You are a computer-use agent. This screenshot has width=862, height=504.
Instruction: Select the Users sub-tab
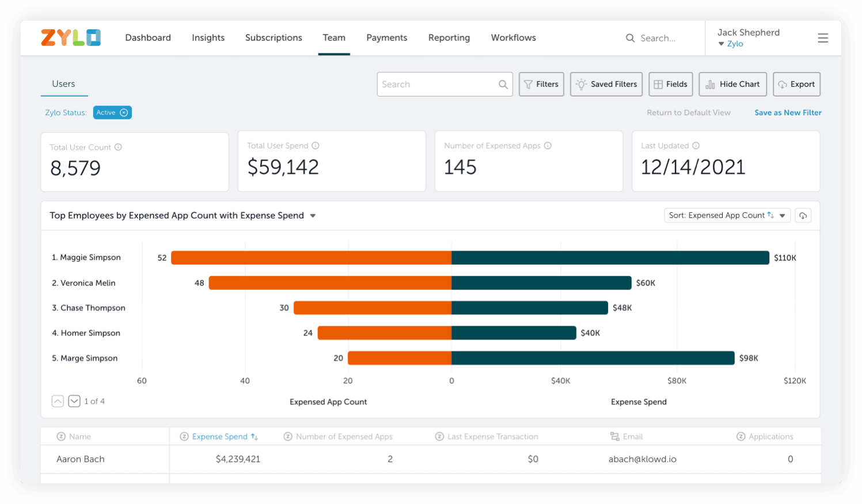pyautogui.click(x=63, y=84)
